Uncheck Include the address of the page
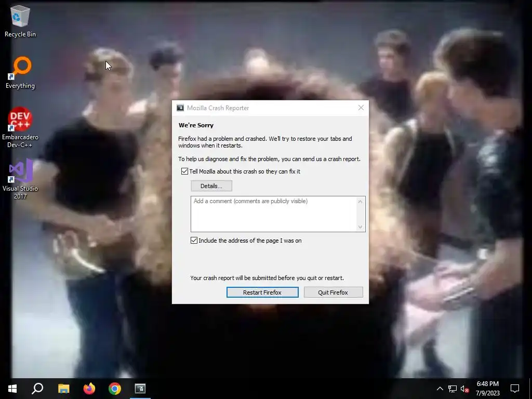Image resolution: width=532 pixels, height=399 pixels. pos(194,241)
